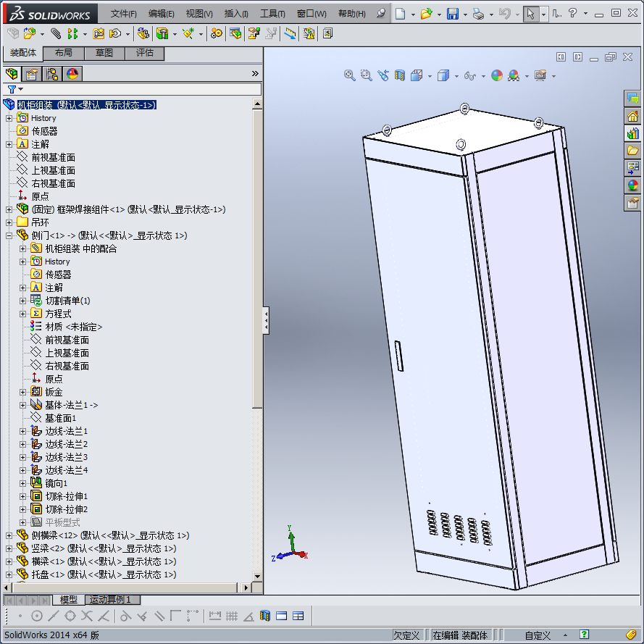Switch to the 运动算例1 bottom tab
644x644 pixels.
pos(112,600)
